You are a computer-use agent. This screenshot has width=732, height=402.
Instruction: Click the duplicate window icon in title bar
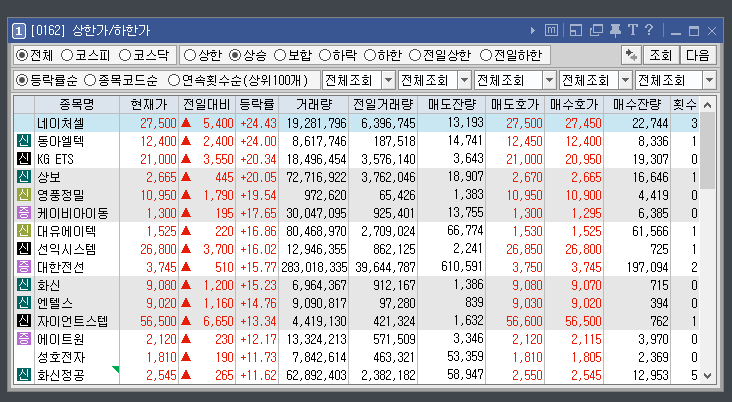(x=596, y=31)
